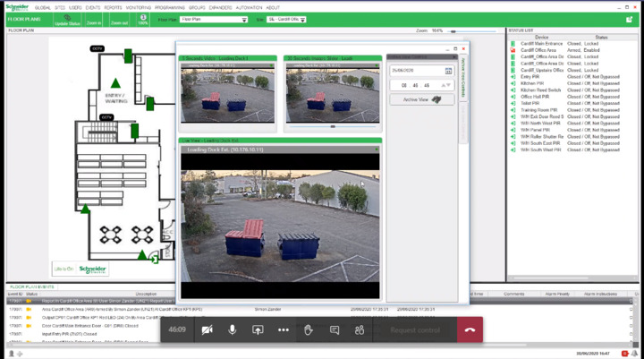Open the archive date calendar picker

(x=449, y=71)
